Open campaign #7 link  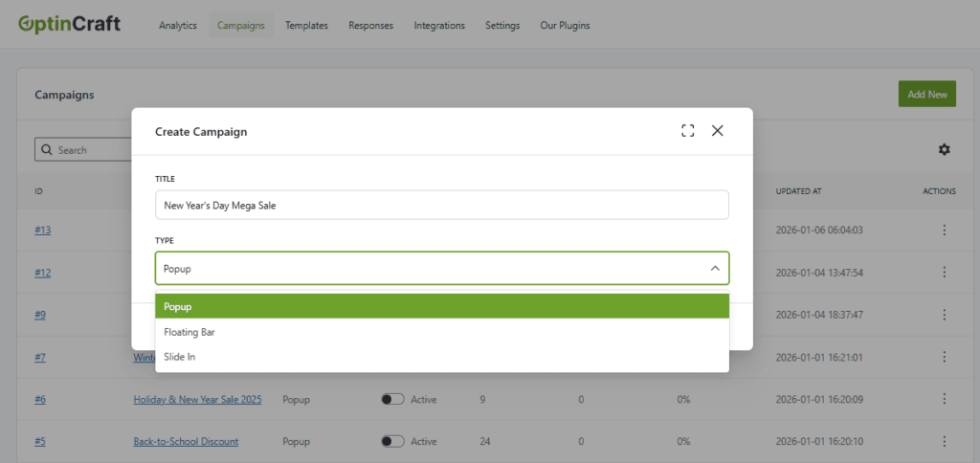tap(40, 357)
